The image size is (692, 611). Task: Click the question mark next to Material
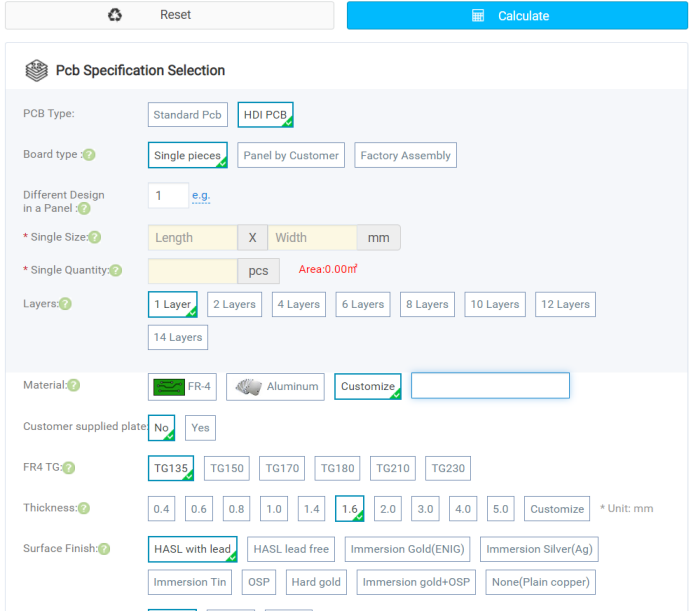(73, 386)
